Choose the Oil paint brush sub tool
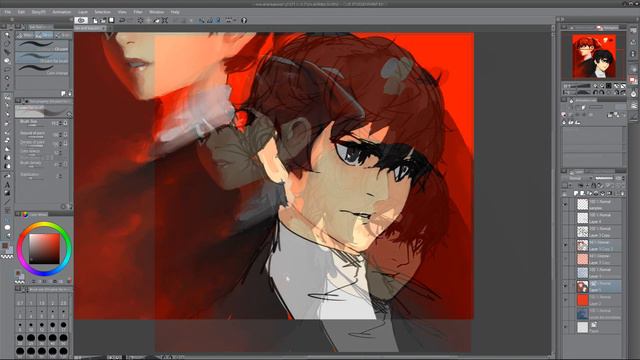Viewport: 640px width, 360px height. [x=42, y=46]
